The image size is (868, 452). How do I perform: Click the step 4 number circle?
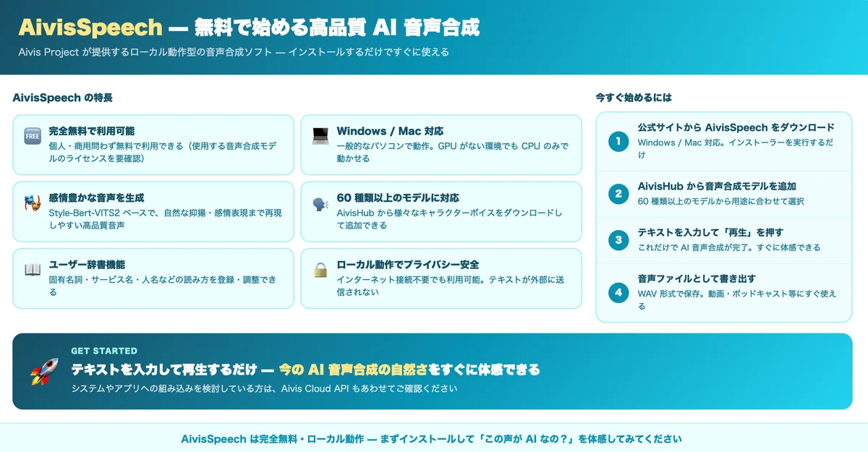(618, 292)
